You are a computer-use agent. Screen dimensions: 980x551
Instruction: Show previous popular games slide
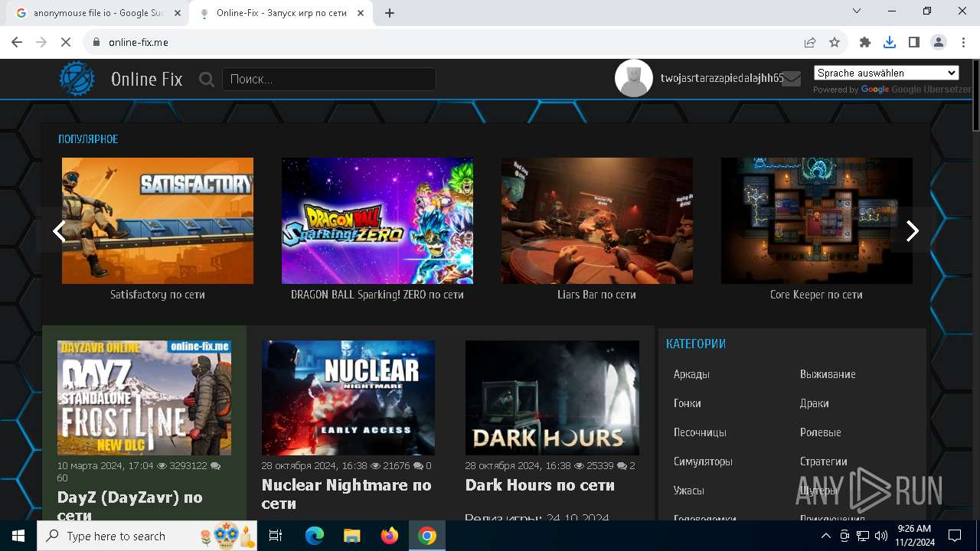pos(59,231)
